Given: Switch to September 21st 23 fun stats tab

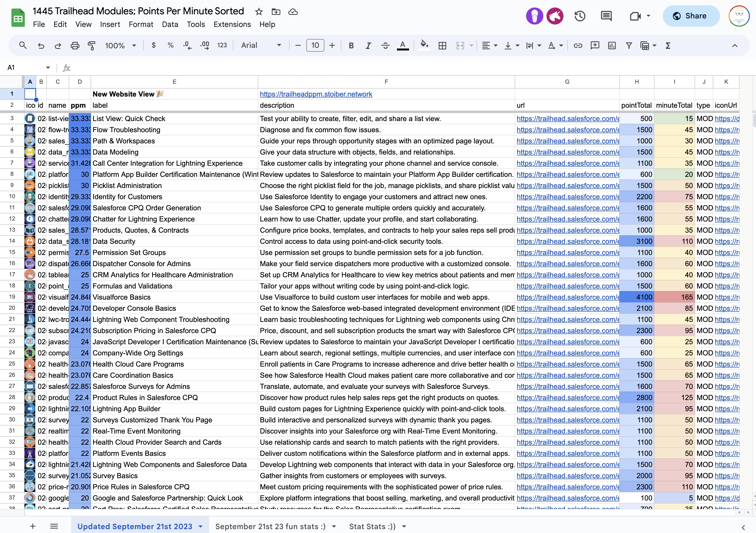Looking at the screenshot, I should pos(270,526).
